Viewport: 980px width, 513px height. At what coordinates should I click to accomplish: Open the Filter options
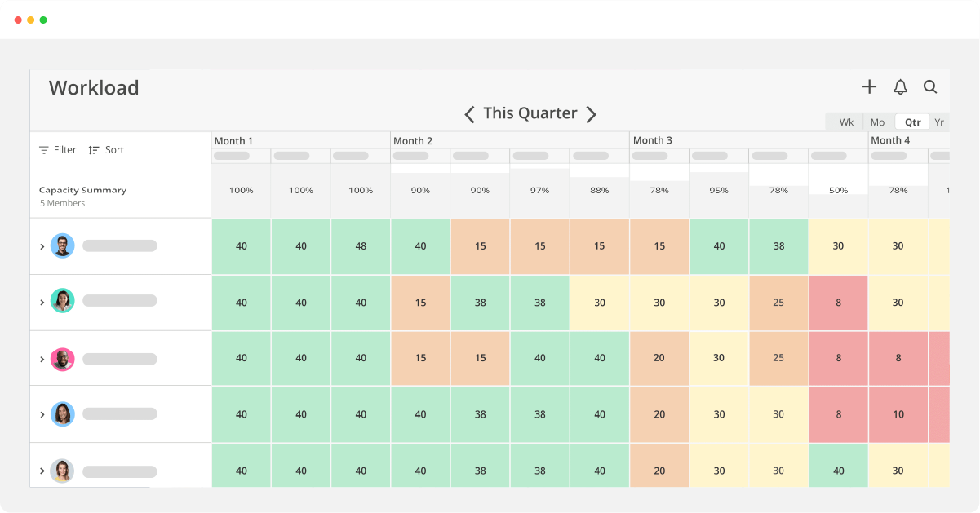[57, 149]
